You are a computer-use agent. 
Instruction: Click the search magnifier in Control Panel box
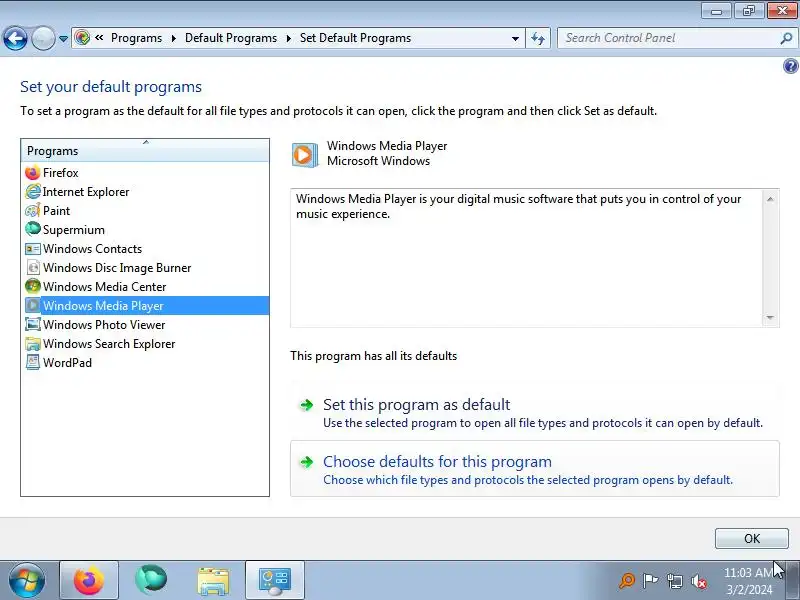coord(786,38)
